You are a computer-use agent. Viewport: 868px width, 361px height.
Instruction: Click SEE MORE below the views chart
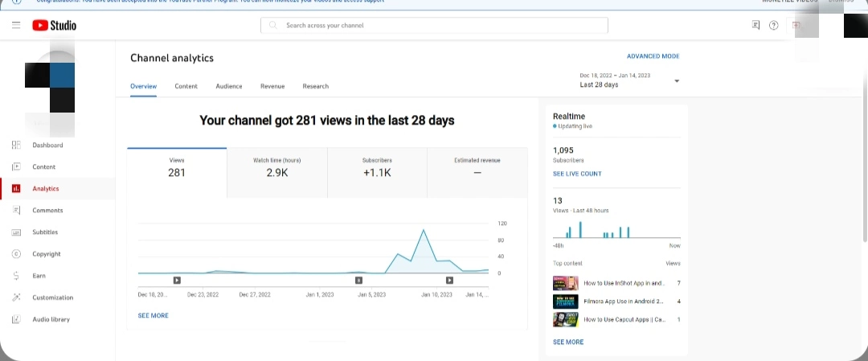click(x=154, y=316)
